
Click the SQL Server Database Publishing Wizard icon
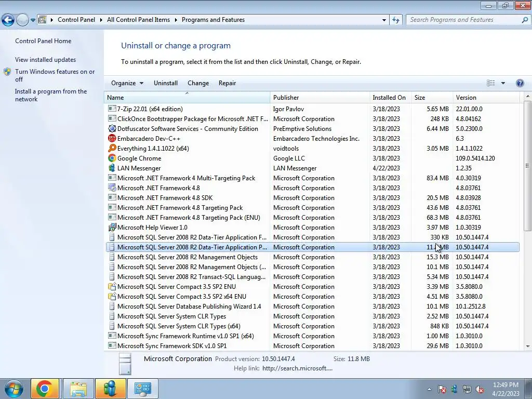point(112,306)
